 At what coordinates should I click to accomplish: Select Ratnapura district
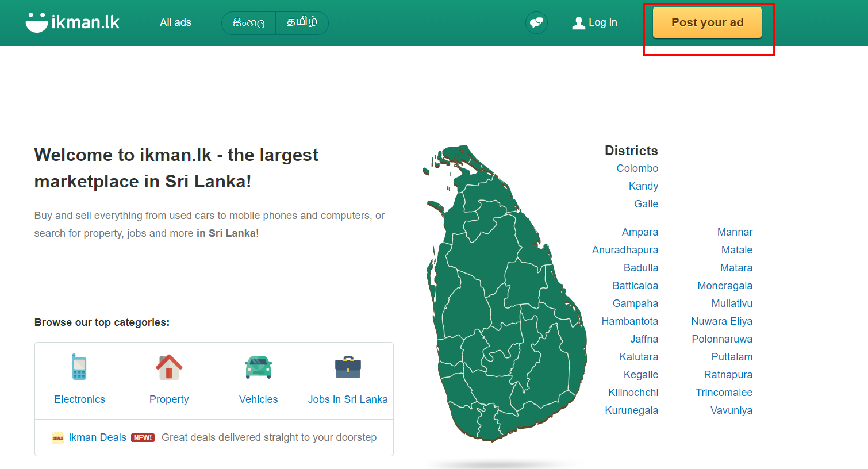click(x=728, y=375)
